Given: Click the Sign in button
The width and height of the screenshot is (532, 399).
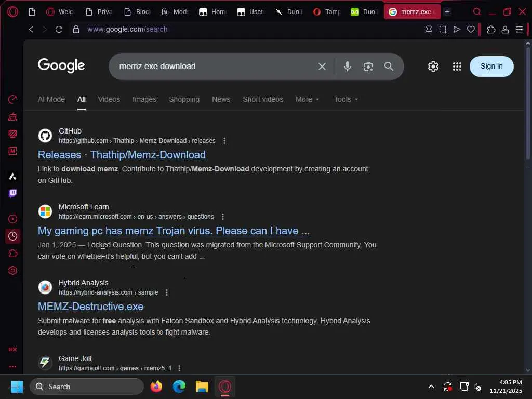Looking at the screenshot, I should tap(491, 66).
